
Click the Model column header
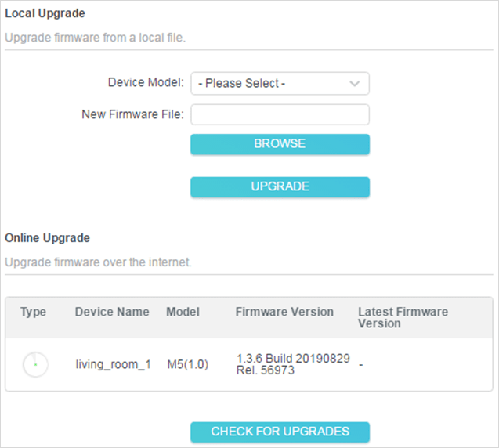tap(183, 312)
